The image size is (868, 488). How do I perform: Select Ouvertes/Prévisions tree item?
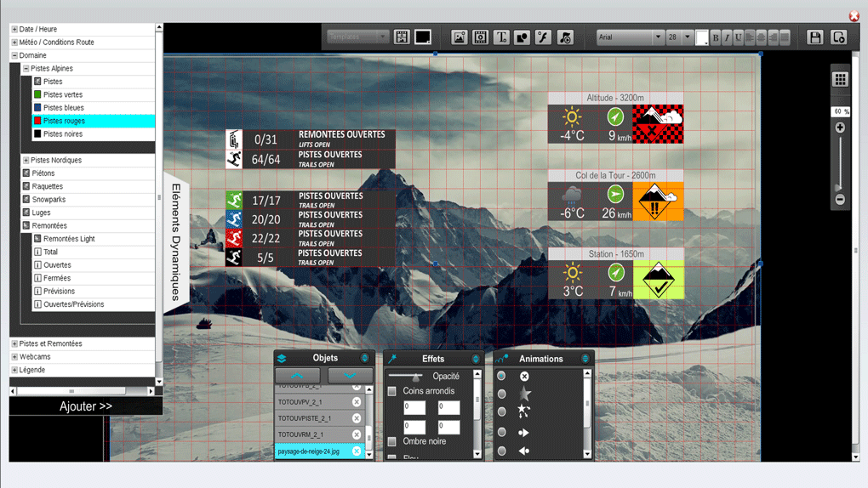point(94,304)
